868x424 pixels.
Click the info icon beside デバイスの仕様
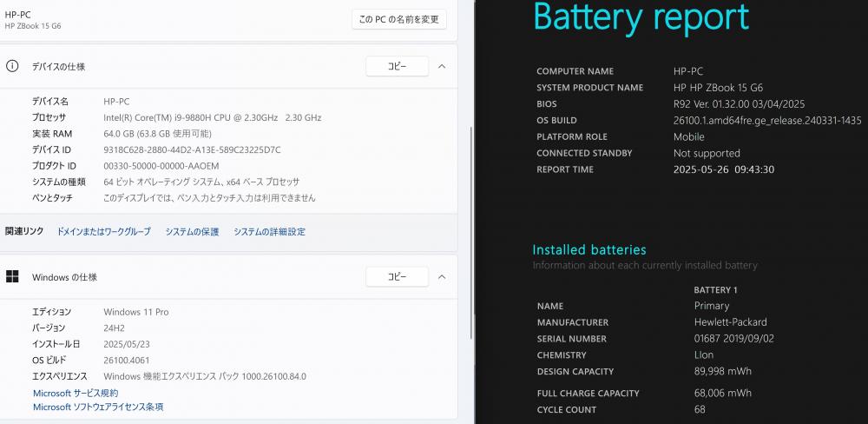[x=12, y=66]
